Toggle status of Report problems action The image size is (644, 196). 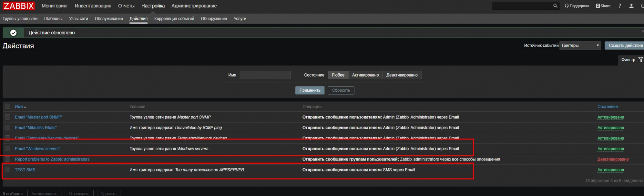612,159
